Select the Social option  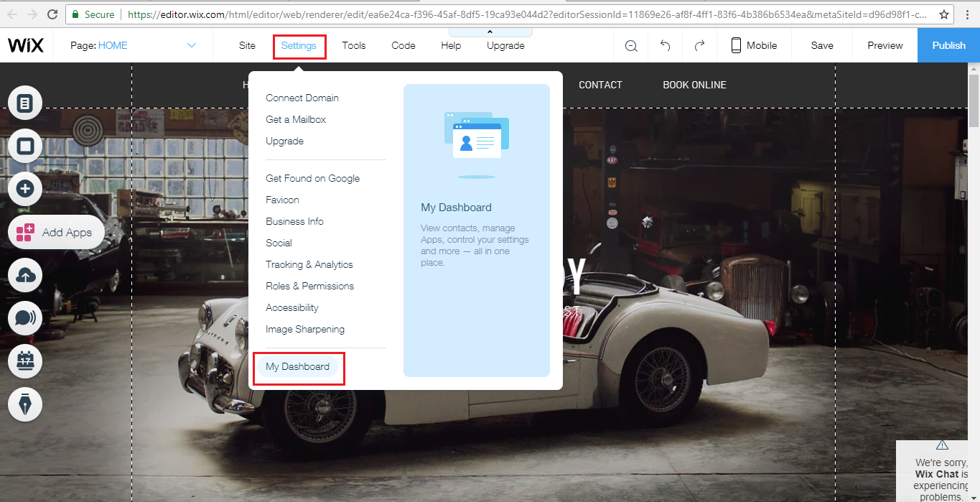(279, 243)
